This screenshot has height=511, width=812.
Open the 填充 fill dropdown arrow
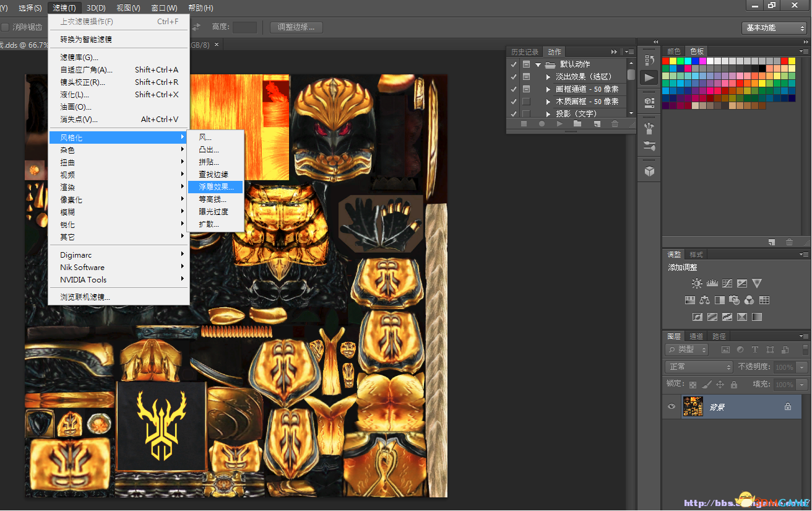802,385
